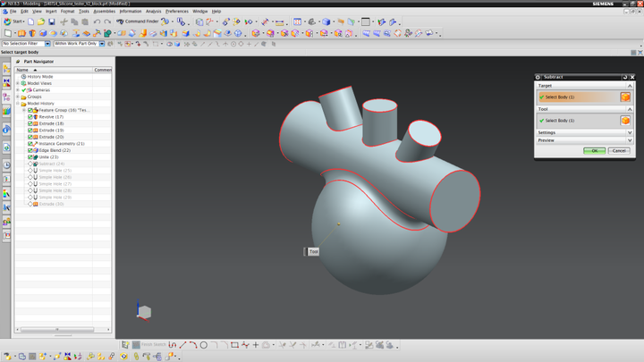Toggle checkbox for Feature Group (16)

30,111
